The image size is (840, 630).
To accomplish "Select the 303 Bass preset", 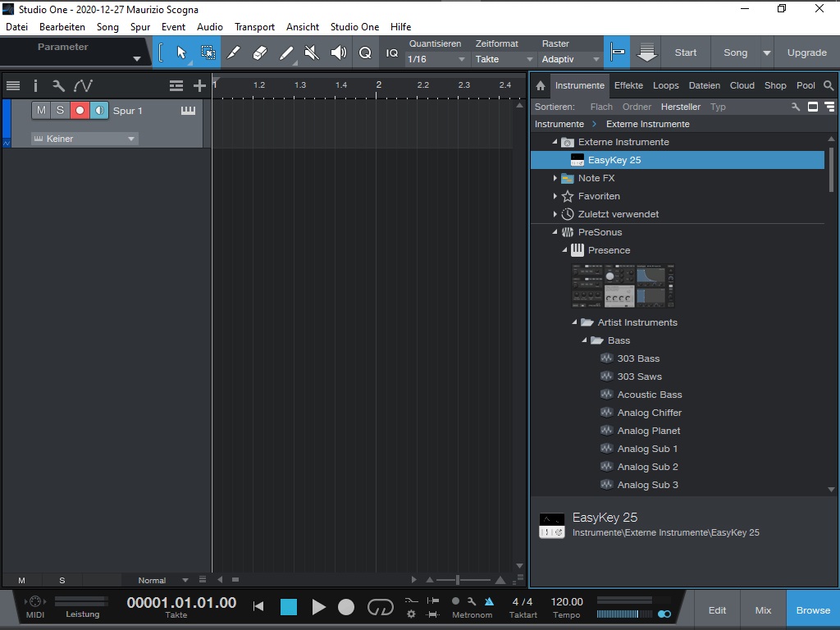I will coord(638,358).
